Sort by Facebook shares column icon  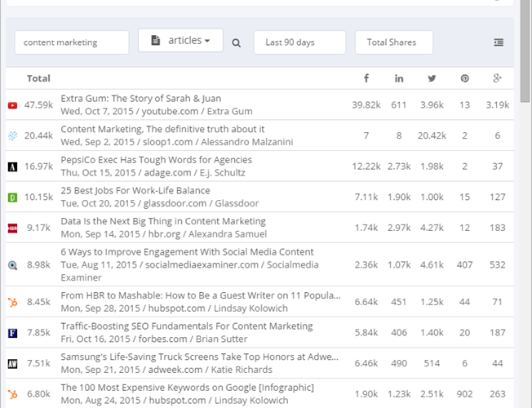366,78
